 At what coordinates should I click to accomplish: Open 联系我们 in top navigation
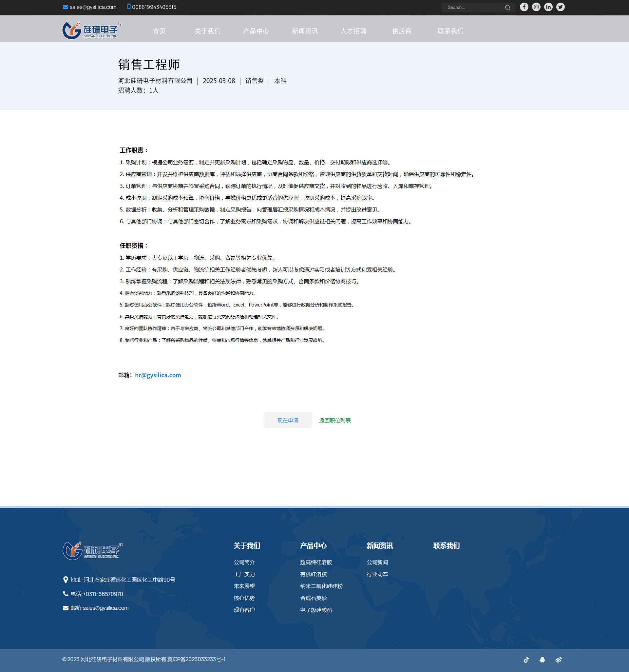point(451,31)
